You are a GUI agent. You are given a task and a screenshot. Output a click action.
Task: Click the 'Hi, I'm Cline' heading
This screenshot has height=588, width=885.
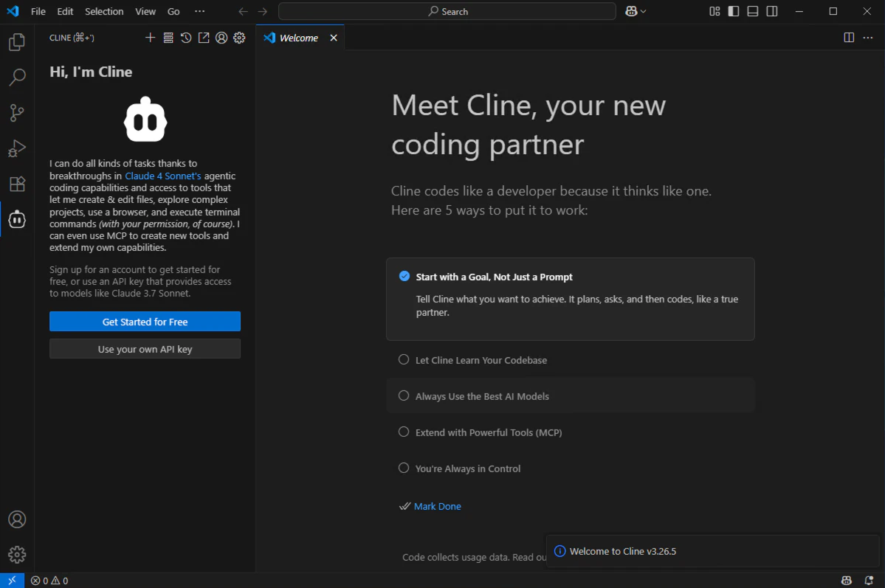pyautogui.click(x=91, y=72)
